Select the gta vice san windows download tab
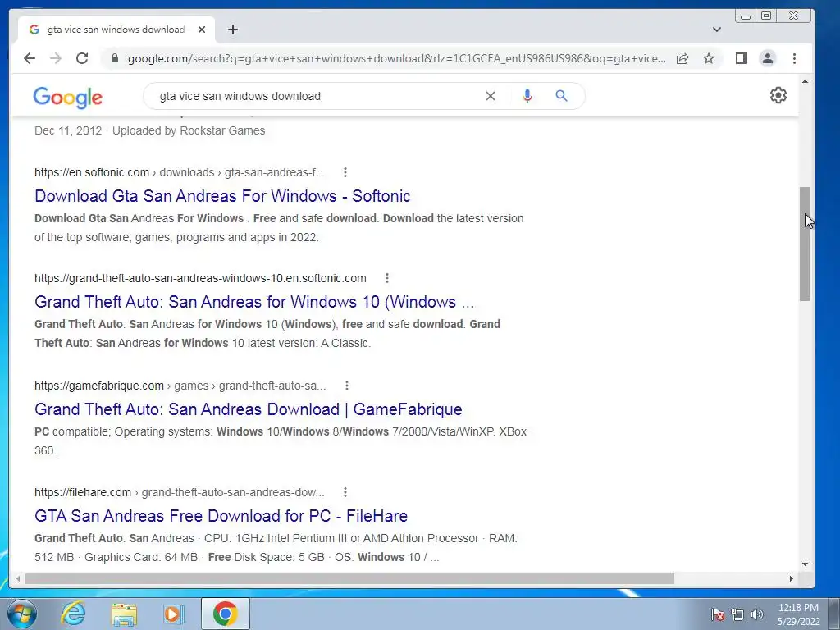This screenshot has width=840, height=630. tap(116, 30)
